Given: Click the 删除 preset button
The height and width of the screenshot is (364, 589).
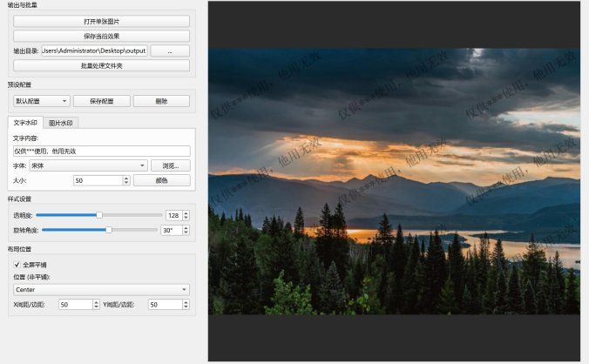Looking at the screenshot, I should click(x=161, y=101).
